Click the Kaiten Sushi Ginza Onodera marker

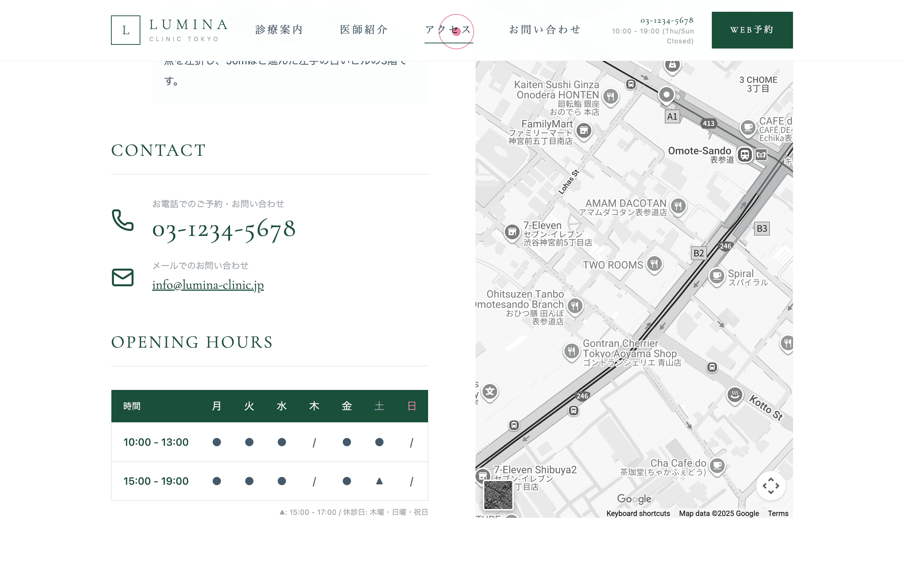click(610, 96)
